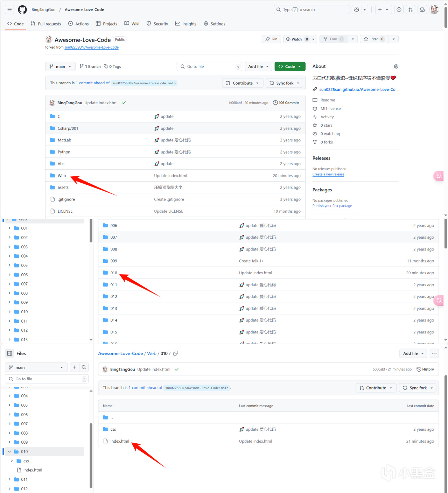Open translation floating button near Packages

(439, 176)
